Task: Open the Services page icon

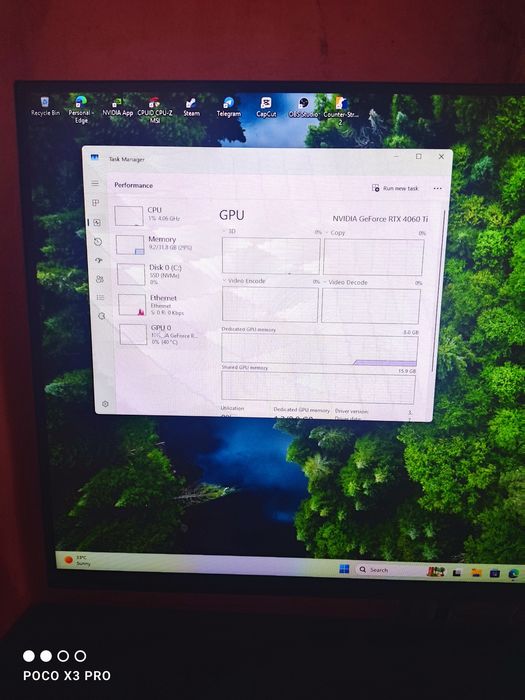Action: (101, 316)
